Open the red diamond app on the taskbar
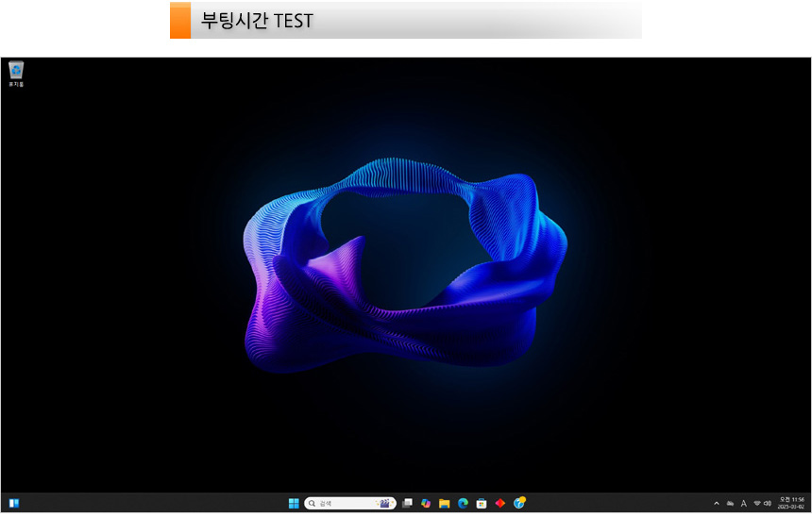Viewport: 812px width, 517px height. [500, 503]
